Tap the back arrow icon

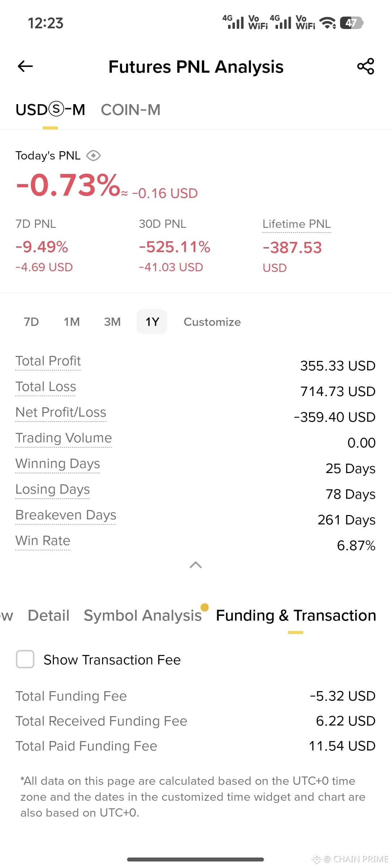point(25,66)
